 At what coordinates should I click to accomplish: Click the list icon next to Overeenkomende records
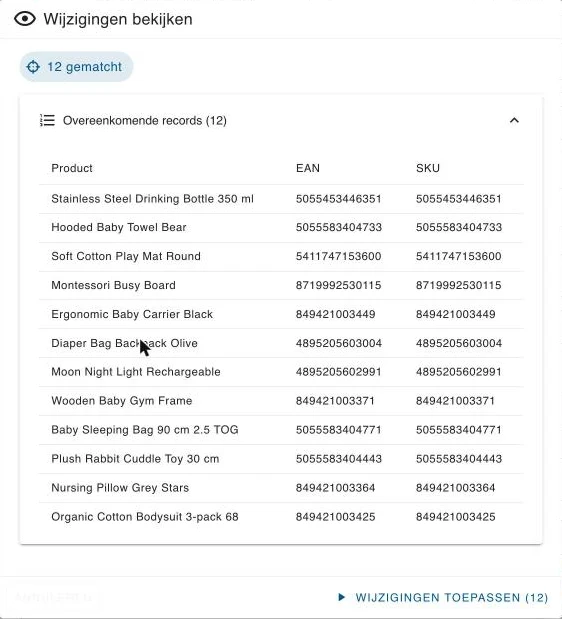[47, 120]
